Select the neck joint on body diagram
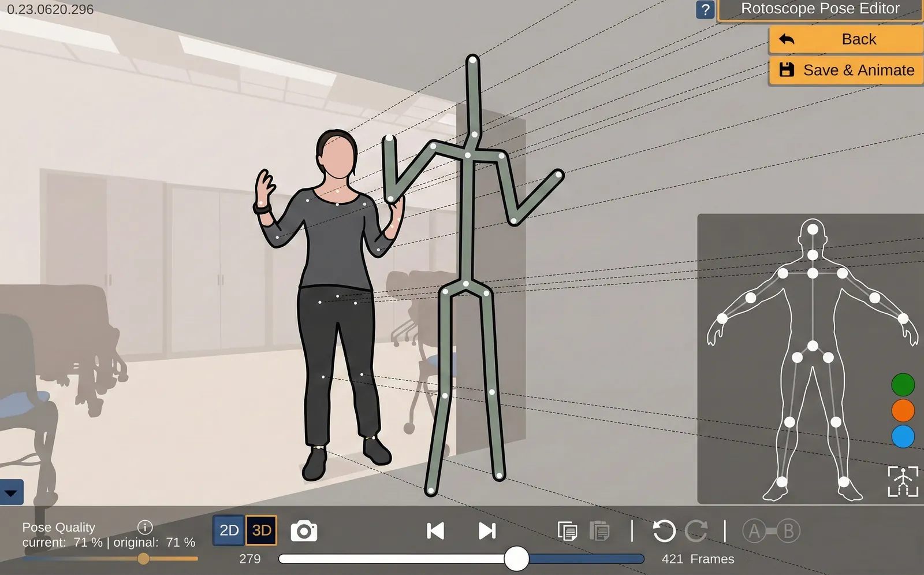924x575 pixels. pyautogui.click(x=813, y=255)
